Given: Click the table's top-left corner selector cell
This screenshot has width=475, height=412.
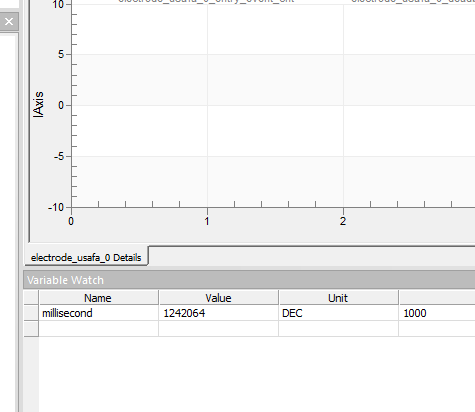Looking at the screenshot, I should click(31, 298).
